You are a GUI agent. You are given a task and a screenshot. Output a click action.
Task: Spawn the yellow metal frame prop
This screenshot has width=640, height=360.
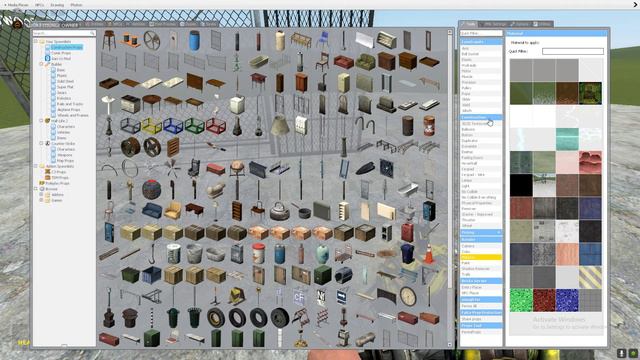[x=152, y=126]
